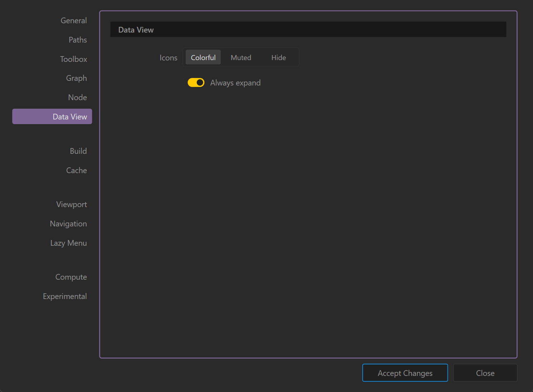Click the Data View section header bar
This screenshot has height=392, width=533.
[x=308, y=30]
